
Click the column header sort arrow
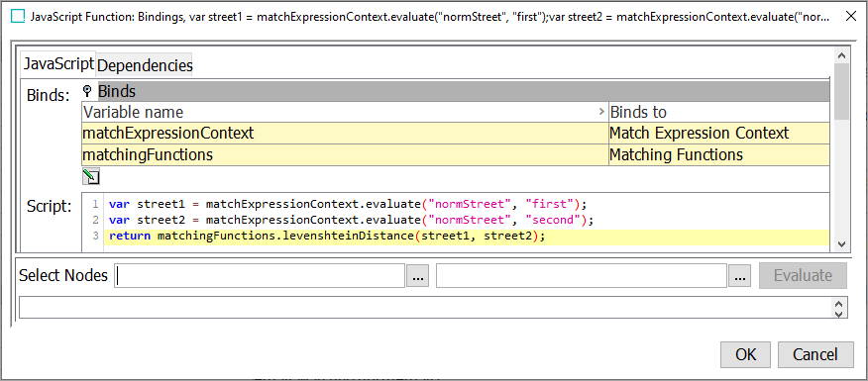[x=601, y=112]
